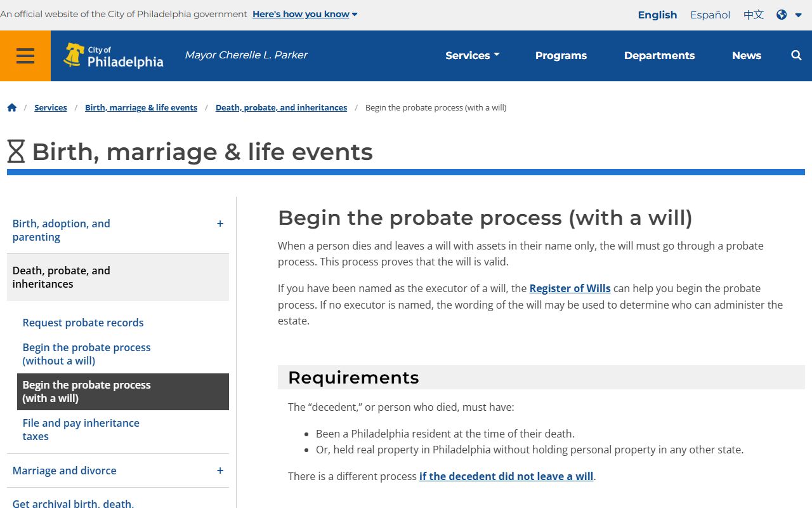812x508 pixels.
Task: Open Begin the probate process (without a will)
Action: 86,354
